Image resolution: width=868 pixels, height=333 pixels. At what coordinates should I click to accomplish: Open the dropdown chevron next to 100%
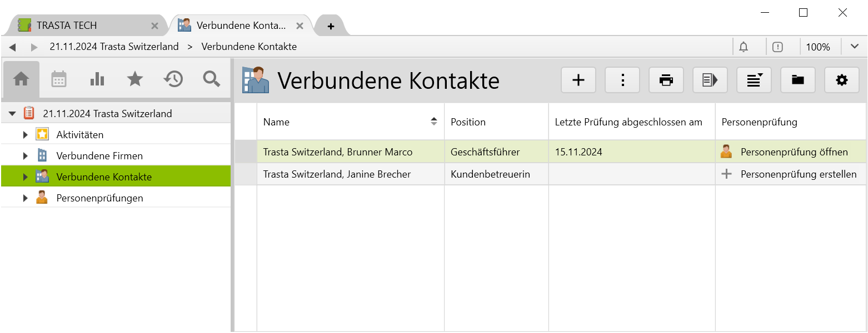[855, 47]
